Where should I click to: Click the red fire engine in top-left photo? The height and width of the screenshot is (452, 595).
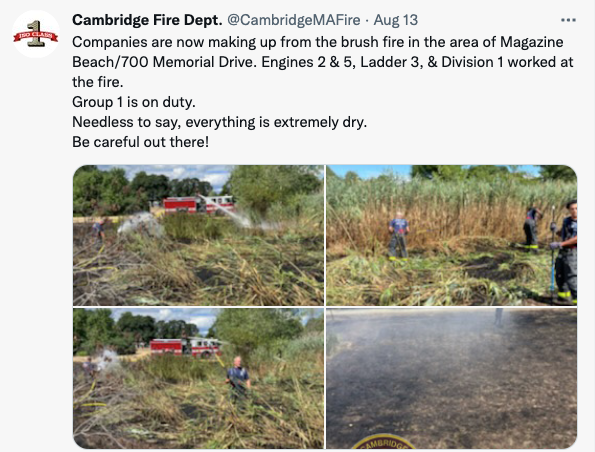[x=198, y=205]
